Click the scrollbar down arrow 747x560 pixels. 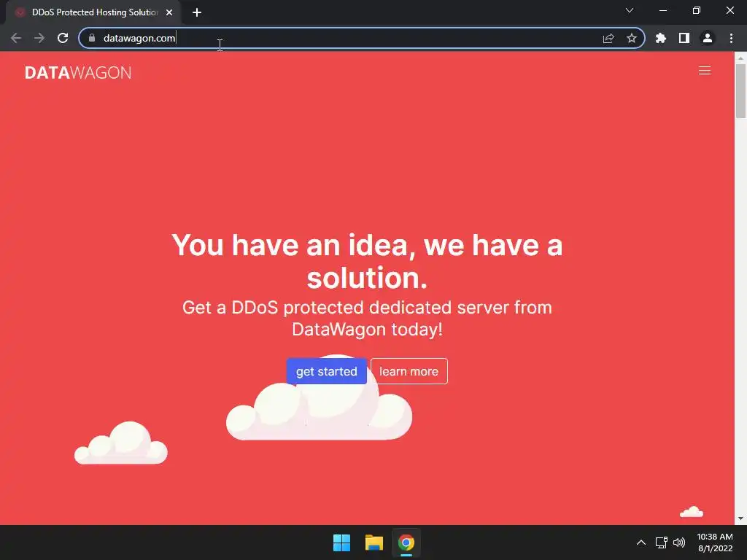(x=740, y=518)
